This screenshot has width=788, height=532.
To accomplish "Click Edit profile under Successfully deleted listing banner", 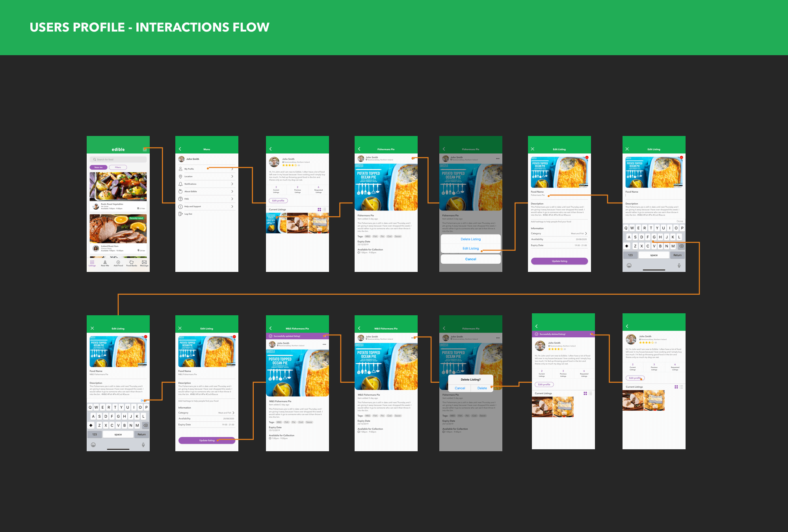I will click(x=544, y=385).
